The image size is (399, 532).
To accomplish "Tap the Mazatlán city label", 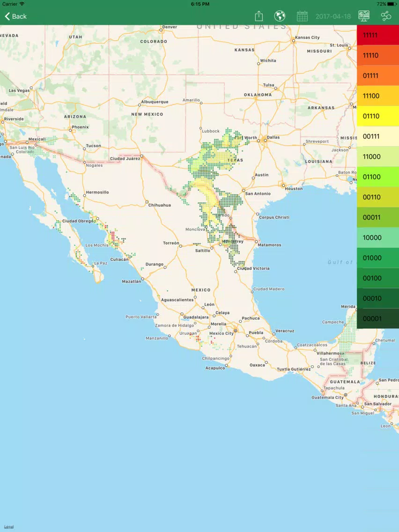I will (x=131, y=281).
